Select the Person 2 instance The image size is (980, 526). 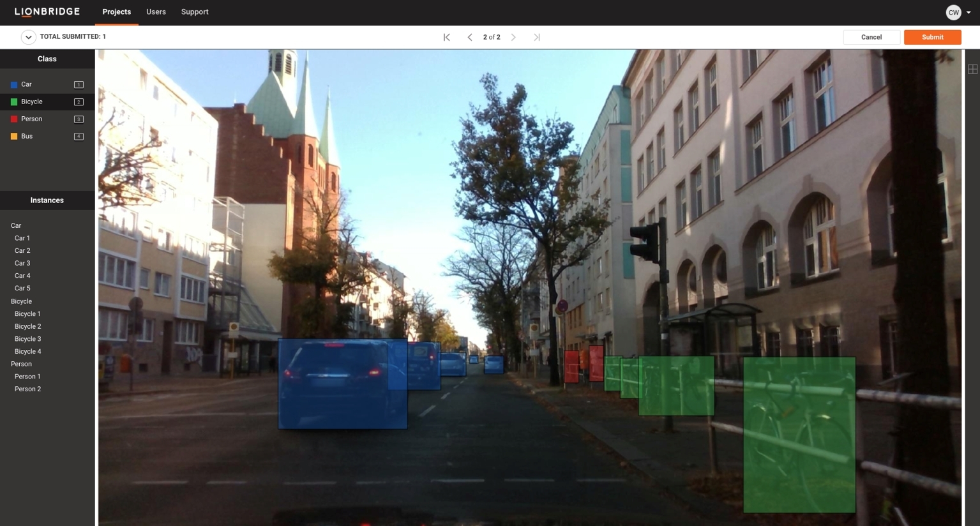pyautogui.click(x=27, y=389)
